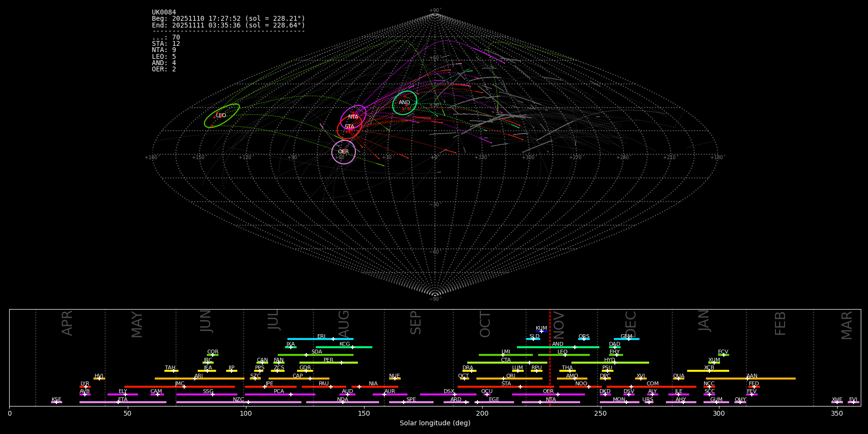Click the DEC month label in timeline
Viewport: 868px width, 434px height.
631,323
